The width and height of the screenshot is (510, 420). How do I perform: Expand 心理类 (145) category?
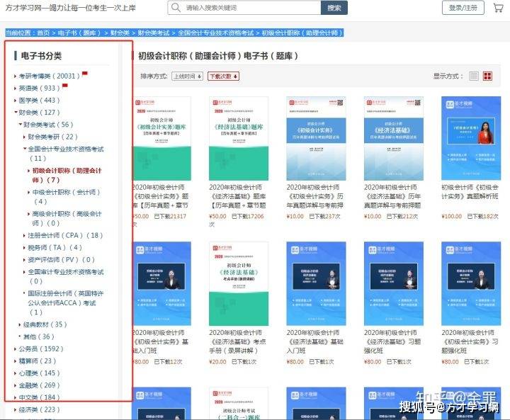tap(39, 373)
